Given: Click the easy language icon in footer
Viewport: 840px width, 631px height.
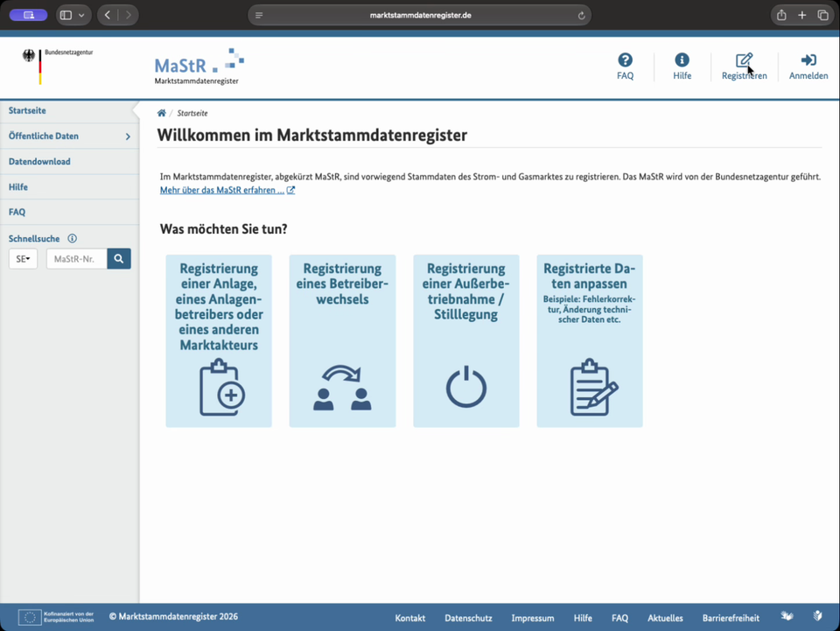Looking at the screenshot, I should point(817,616).
